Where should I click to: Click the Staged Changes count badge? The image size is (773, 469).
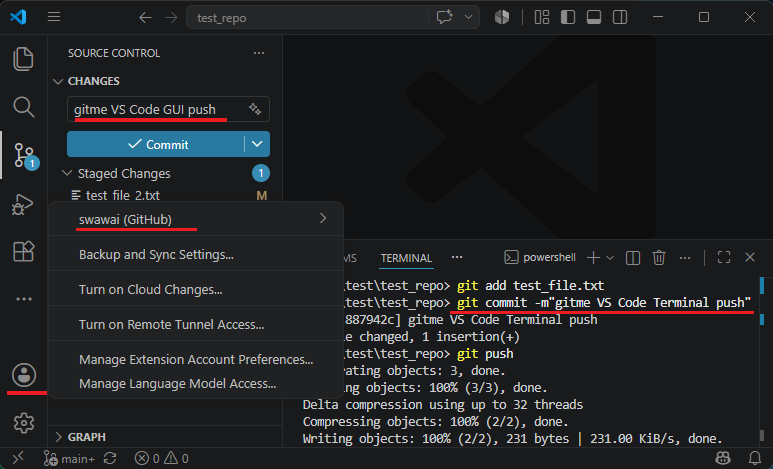[x=261, y=173]
